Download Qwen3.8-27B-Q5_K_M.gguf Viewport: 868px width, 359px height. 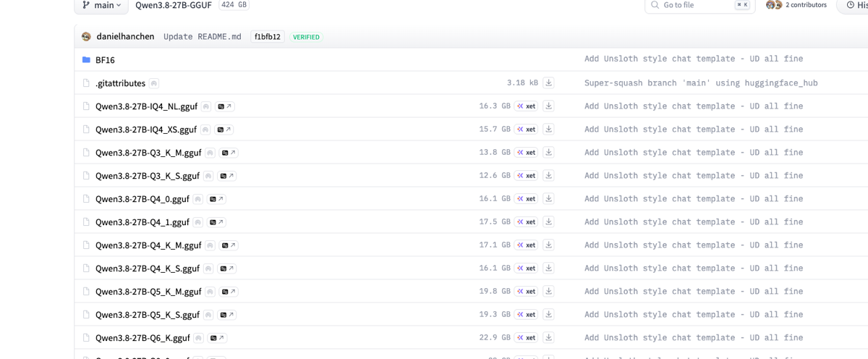tap(548, 292)
